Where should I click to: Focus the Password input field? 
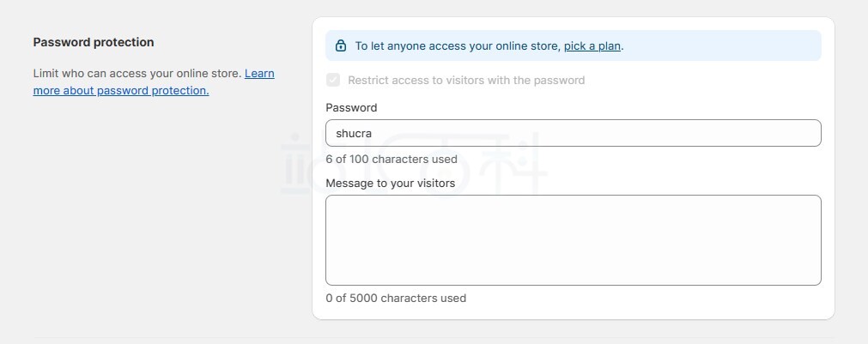(x=573, y=133)
